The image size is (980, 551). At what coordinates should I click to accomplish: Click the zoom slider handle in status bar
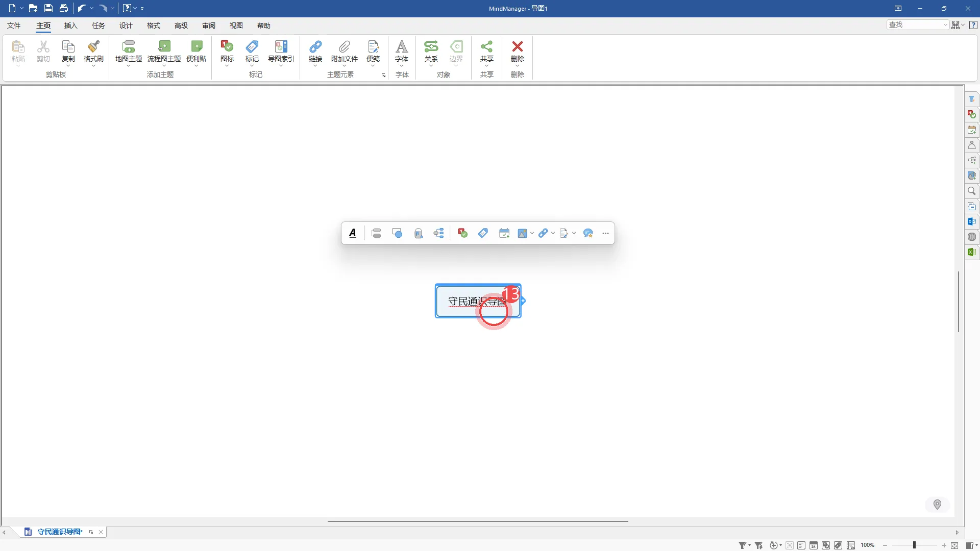pos(914,545)
